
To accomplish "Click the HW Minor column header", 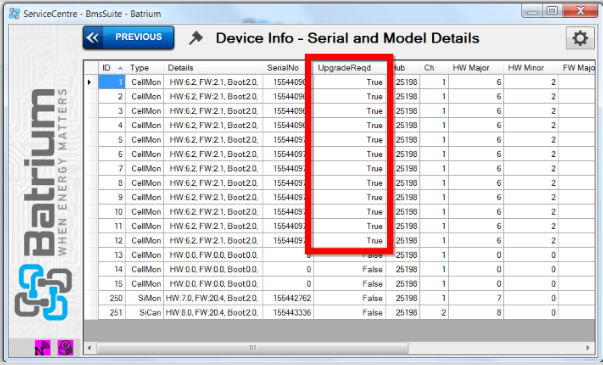I will (x=531, y=68).
